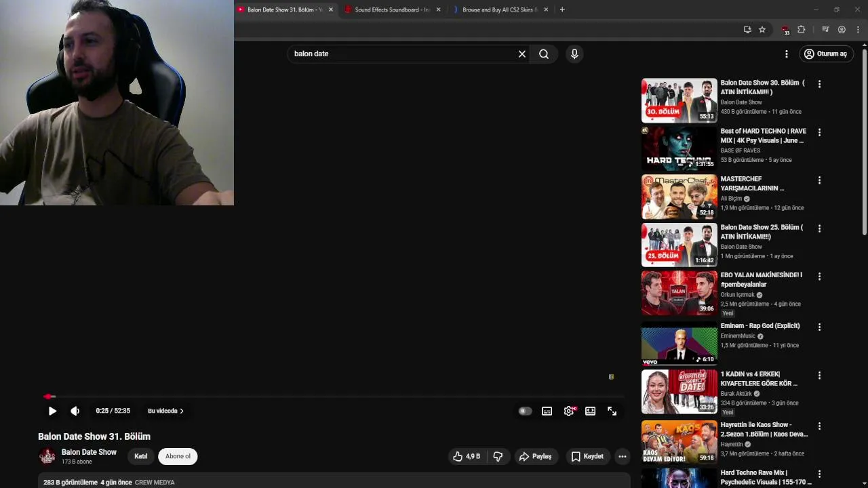Click the install app icon in address bar

coord(747,30)
